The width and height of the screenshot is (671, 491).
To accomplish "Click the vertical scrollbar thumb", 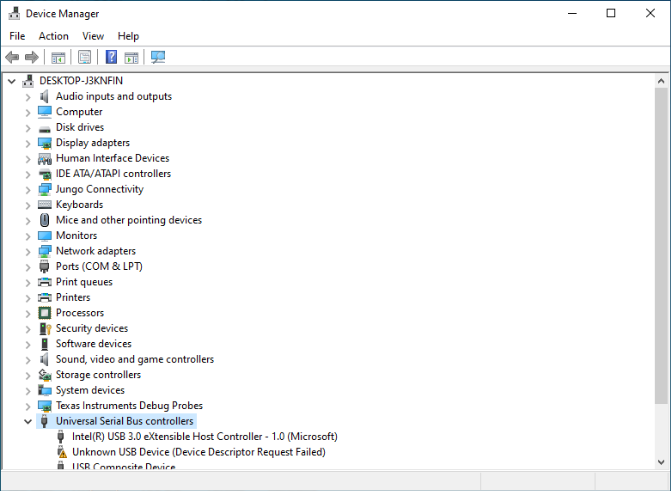I will [661, 245].
